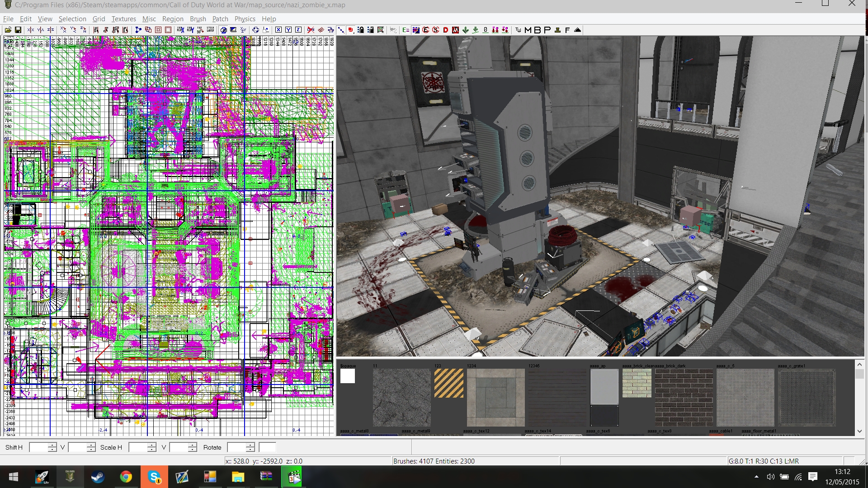Toggle the crossed-out S filter button
Viewport: 868px width, 488px height.
[436, 30]
